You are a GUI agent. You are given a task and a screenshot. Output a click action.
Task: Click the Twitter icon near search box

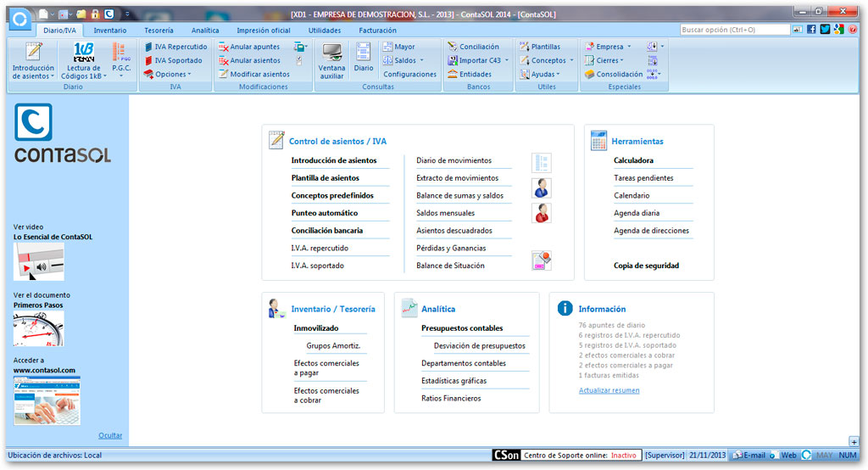pos(825,30)
